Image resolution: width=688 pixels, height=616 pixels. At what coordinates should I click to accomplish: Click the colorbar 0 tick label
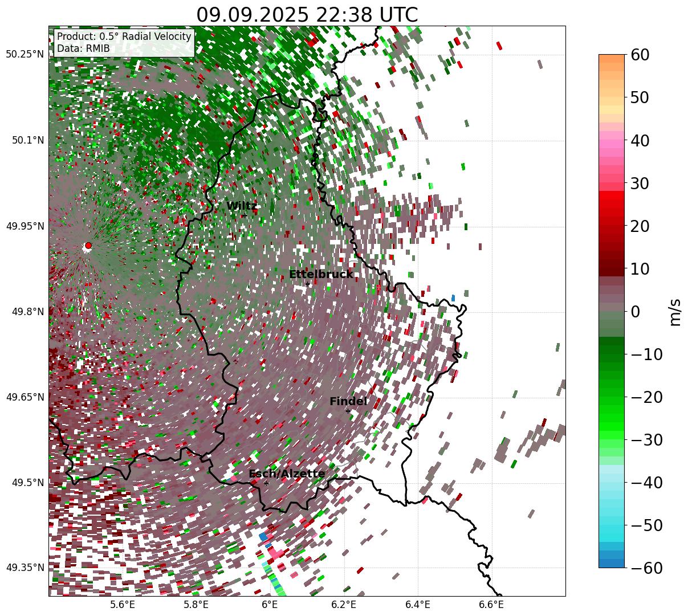coord(634,312)
